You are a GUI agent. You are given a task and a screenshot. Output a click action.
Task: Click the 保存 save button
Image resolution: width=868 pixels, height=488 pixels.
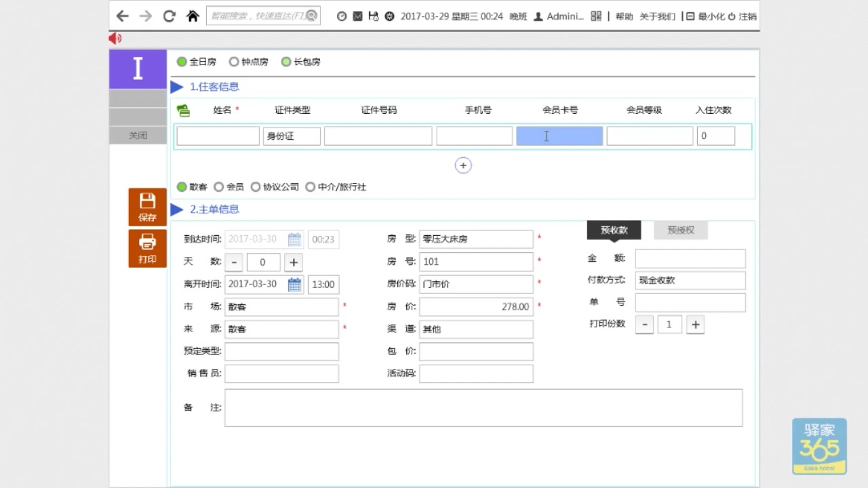147,207
